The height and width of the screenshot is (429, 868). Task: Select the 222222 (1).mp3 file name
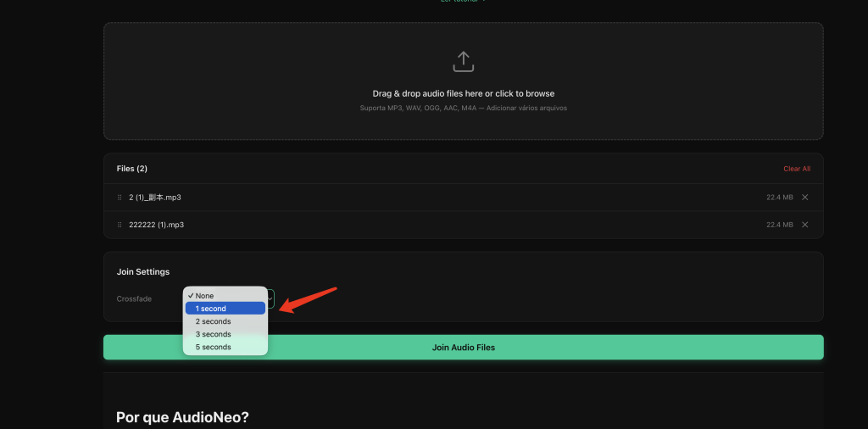157,225
